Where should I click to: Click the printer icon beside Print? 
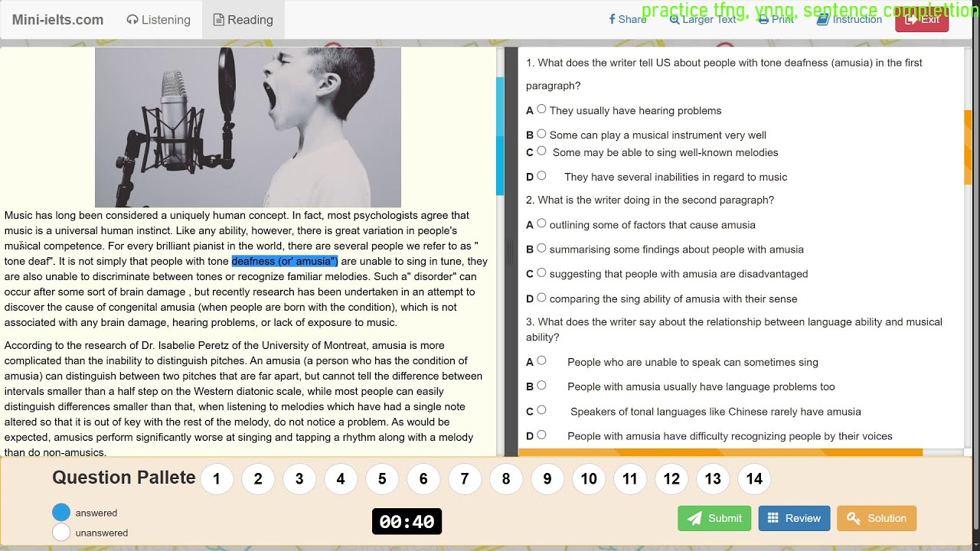tap(763, 19)
